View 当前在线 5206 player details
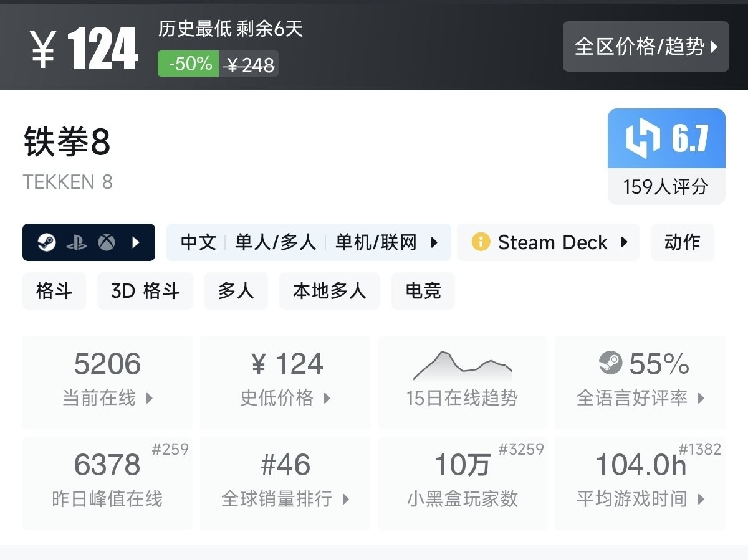This screenshot has width=748, height=560. pyautogui.click(x=107, y=381)
